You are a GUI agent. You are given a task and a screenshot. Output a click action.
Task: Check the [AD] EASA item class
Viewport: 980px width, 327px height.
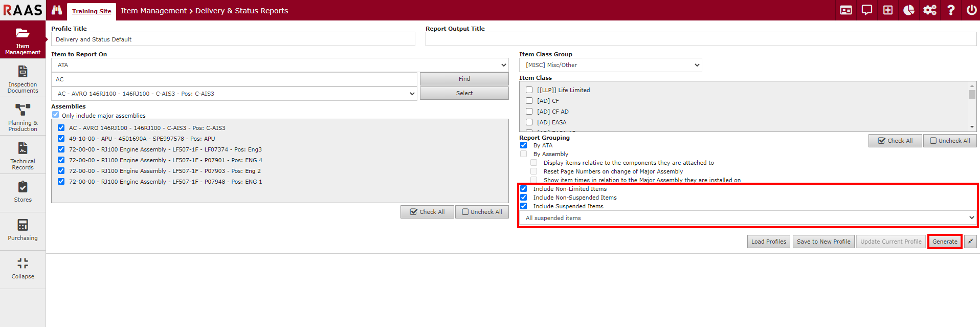tap(529, 122)
